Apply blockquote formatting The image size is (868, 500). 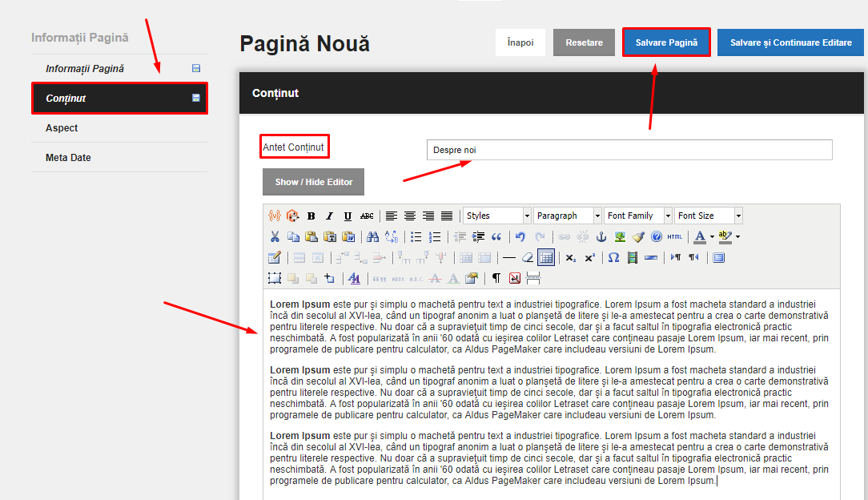[496, 237]
